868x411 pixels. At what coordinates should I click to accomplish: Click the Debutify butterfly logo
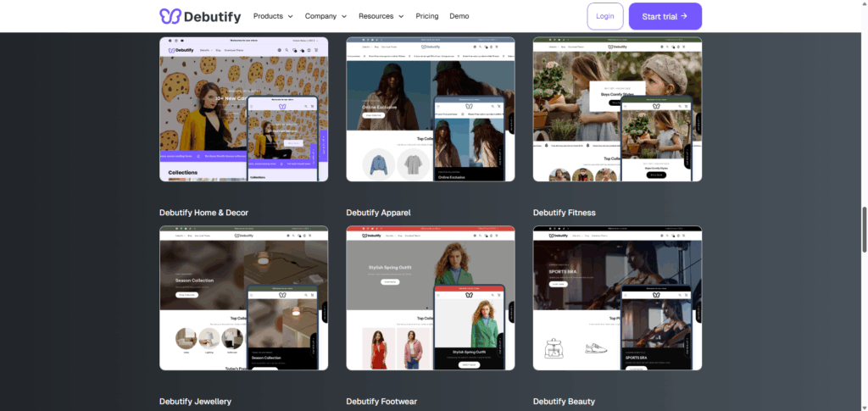(170, 16)
